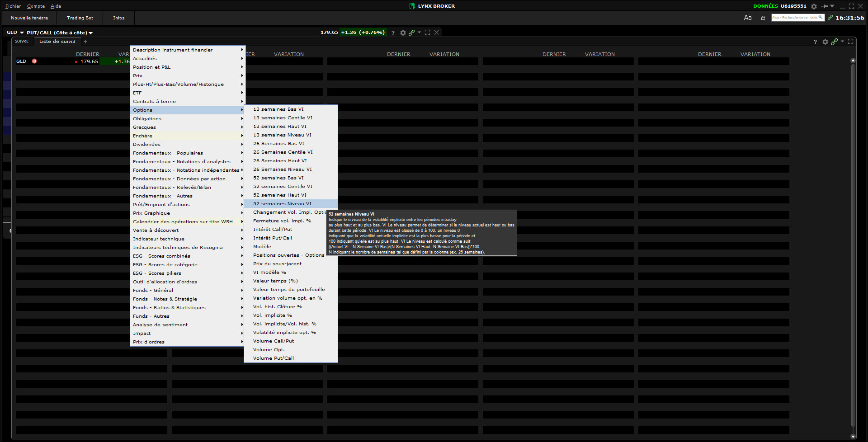The image size is (868, 442).
Task: Expand the Actualités submenu
Action: click(187, 59)
